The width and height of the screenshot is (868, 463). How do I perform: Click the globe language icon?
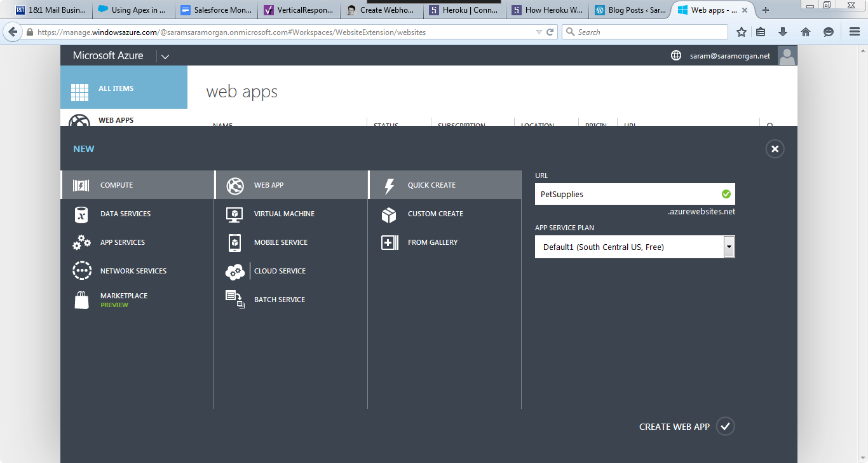click(676, 56)
